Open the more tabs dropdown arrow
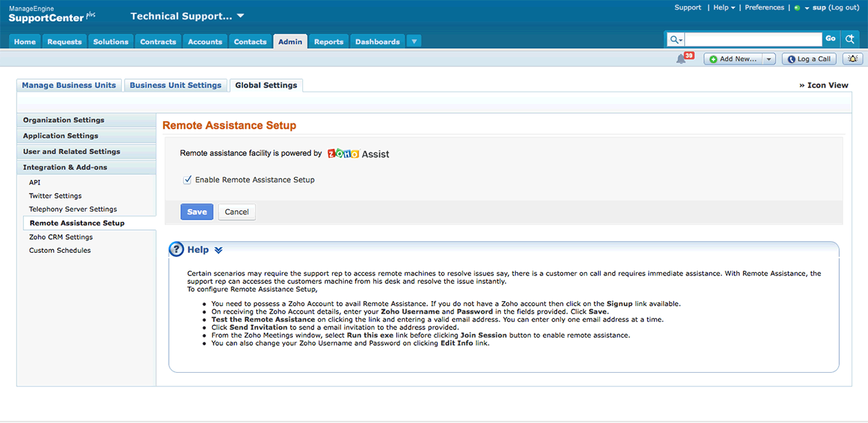This screenshot has width=868, height=423. (414, 41)
